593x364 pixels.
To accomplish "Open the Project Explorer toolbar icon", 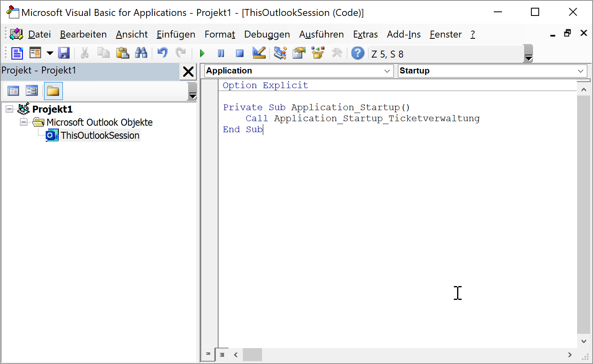I will (x=280, y=53).
